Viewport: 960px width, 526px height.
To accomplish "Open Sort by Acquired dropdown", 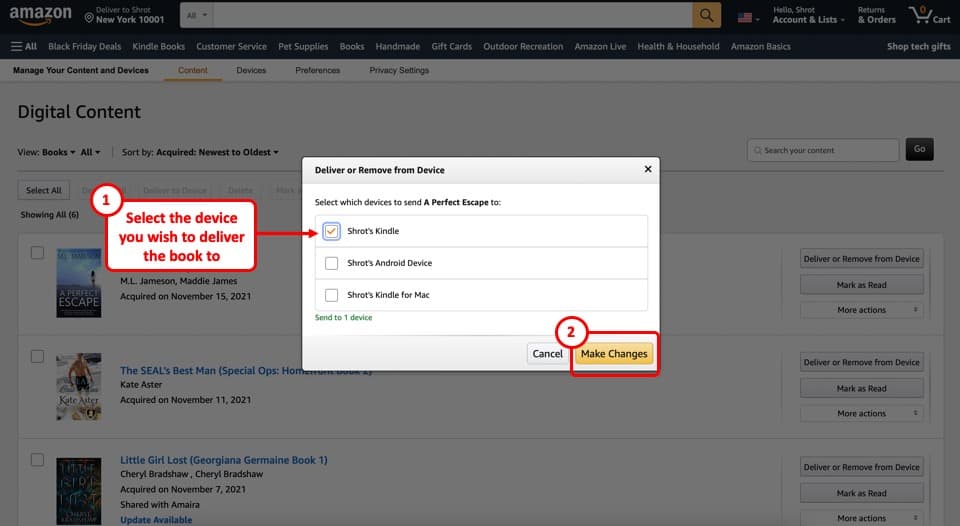I will point(217,152).
